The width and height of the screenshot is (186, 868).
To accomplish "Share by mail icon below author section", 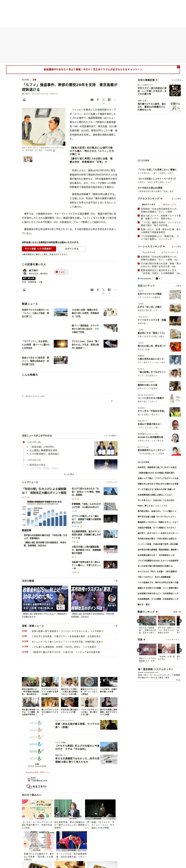I will pyautogui.click(x=92, y=290).
